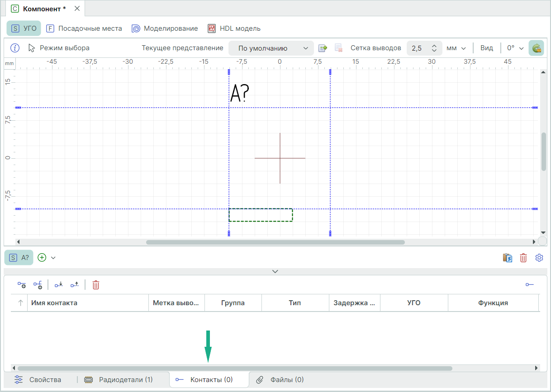Open the 'Свойства' bottom tab
This screenshot has height=392, width=551.
click(x=38, y=380)
